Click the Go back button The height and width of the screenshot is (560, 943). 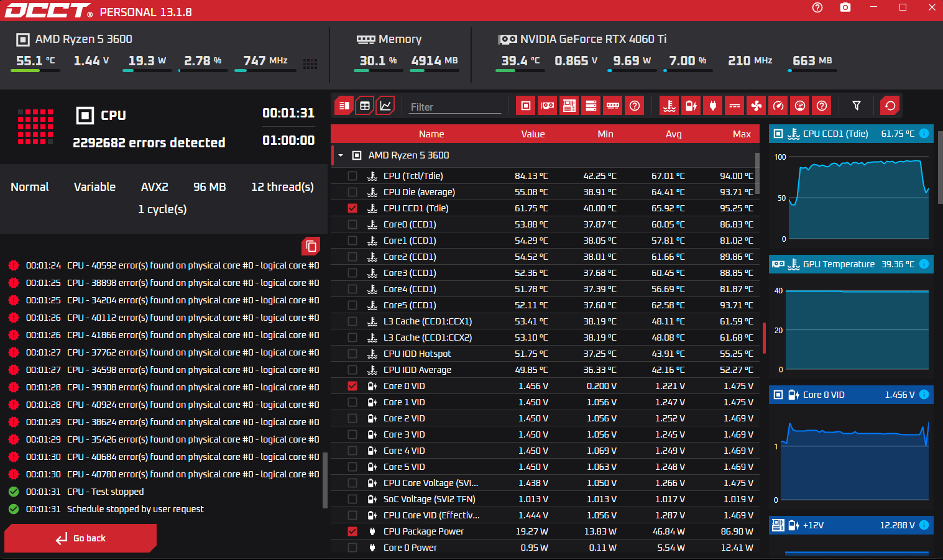[81, 538]
